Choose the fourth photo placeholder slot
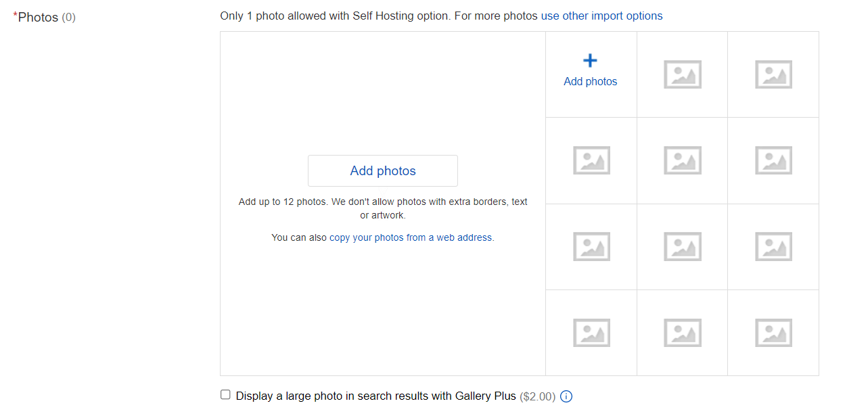The height and width of the screenshot is (418, 868). click(x=591, y=160)
